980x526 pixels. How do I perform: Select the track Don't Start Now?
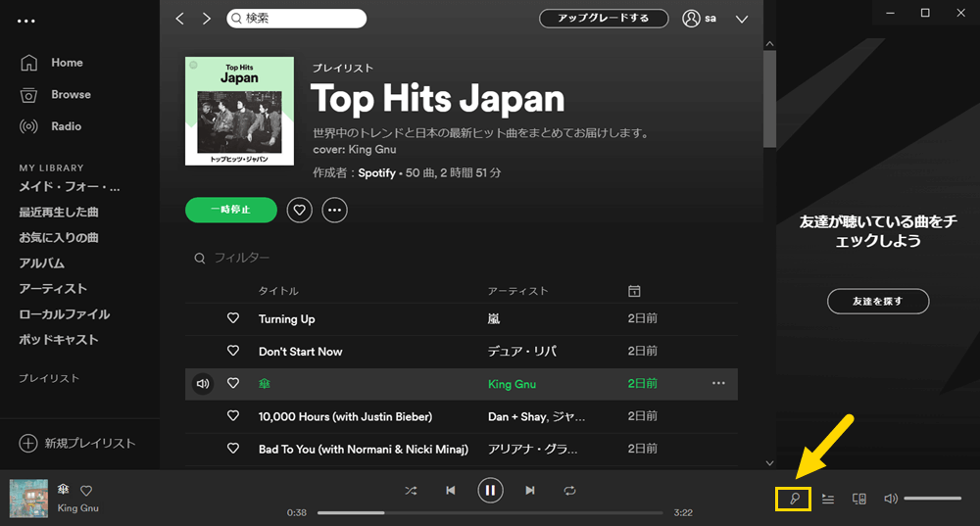(x=301, y=352)
